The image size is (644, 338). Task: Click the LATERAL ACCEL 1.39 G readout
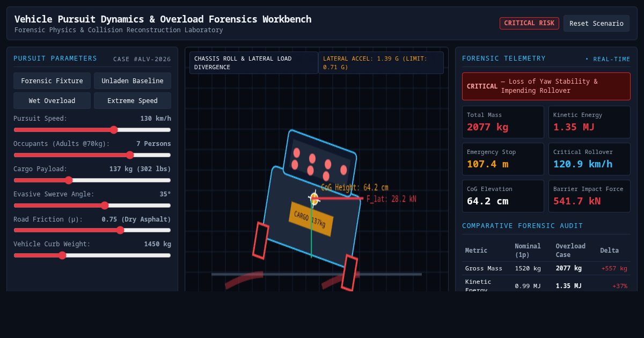pos(381,63)
